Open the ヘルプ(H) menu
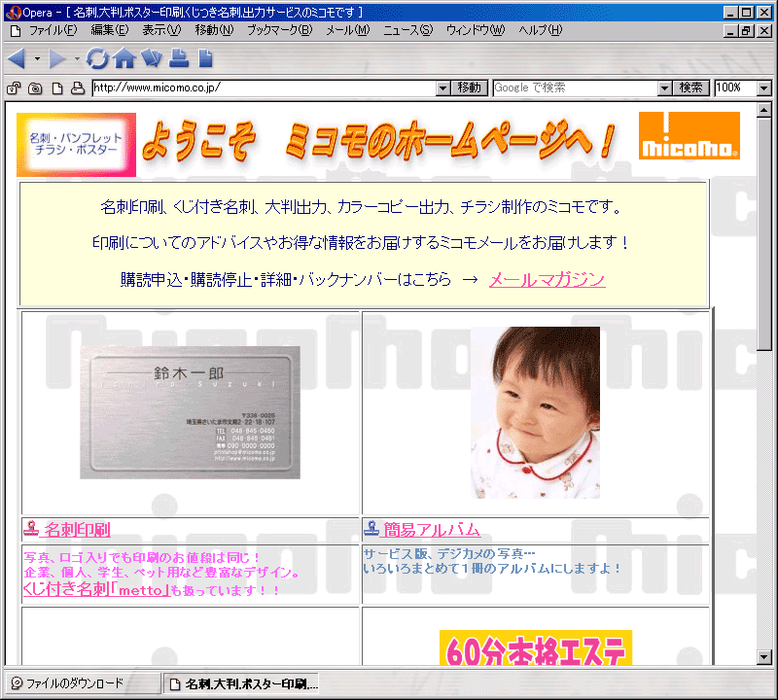The height and width of the screenshot is (700, 778). 541,31
